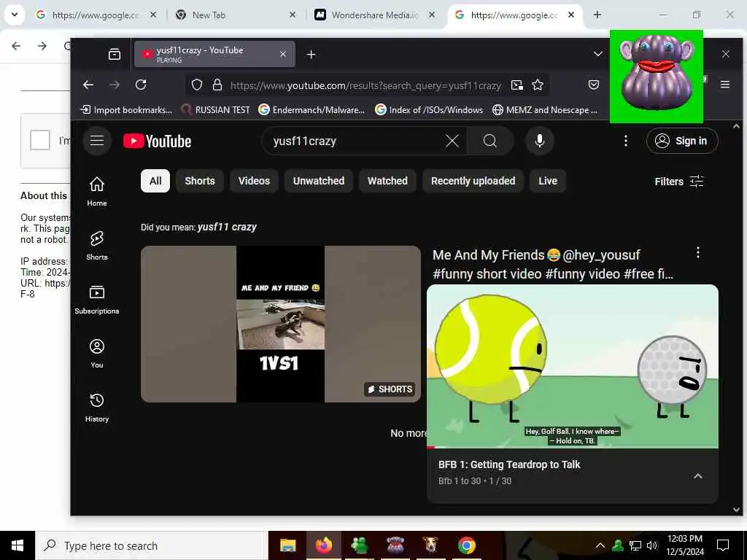Viewport: 747px width, 560px height.
Task: Open Firefox recent browsing view icon
Action: pos(115,54)
